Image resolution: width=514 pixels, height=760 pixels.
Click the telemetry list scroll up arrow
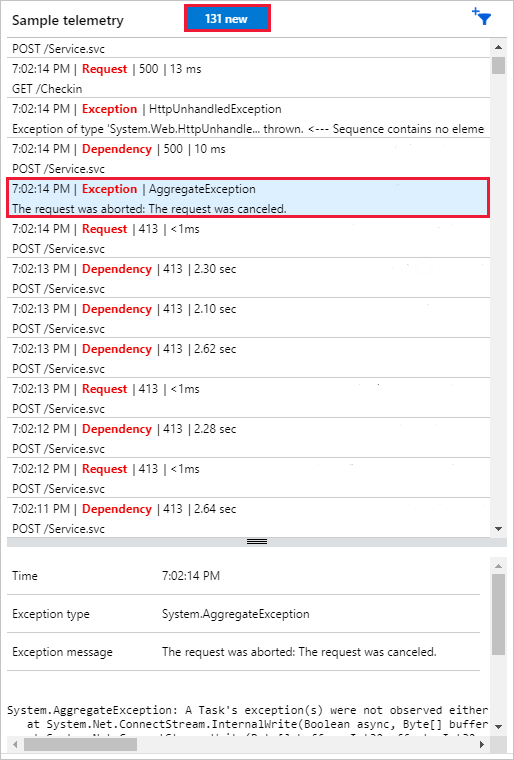(498, 47)
